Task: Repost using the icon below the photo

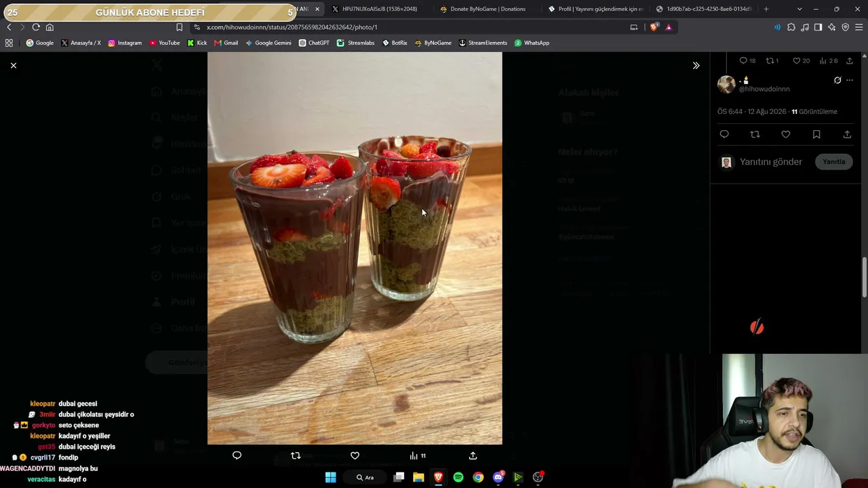Action: 296,455
